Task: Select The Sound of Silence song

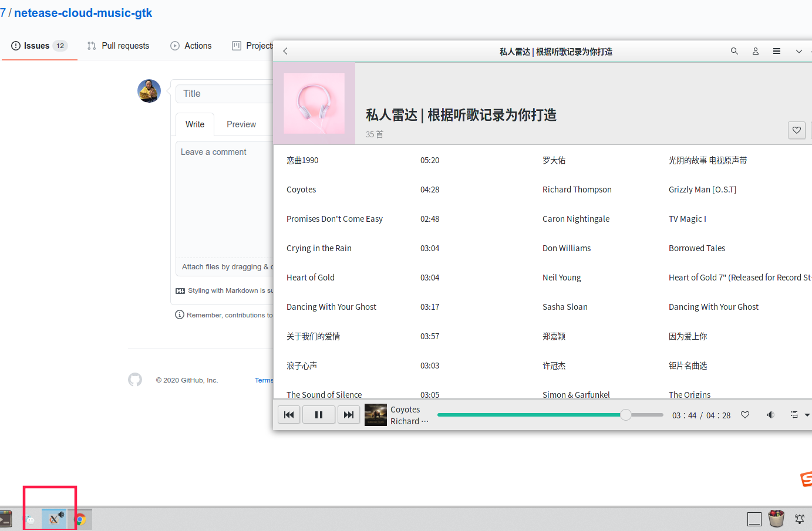Action: pyautogui.click(x=324, y=395)
